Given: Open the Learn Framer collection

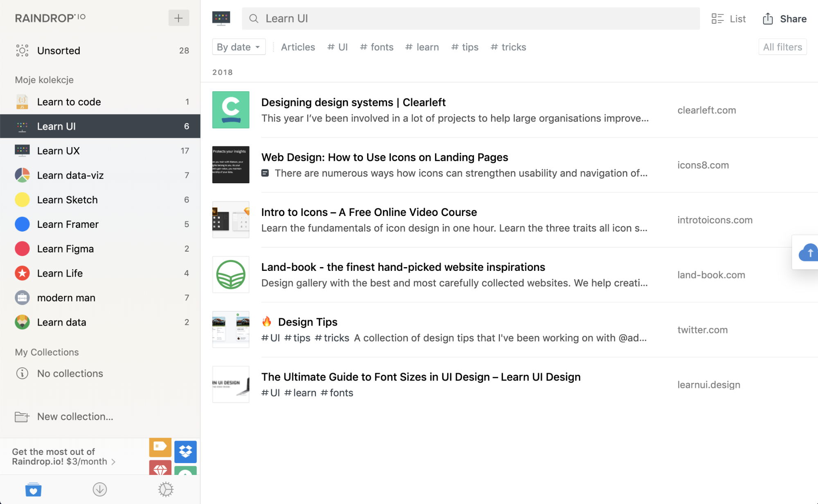Looking at the screenshot, I should (x=100, y=224).
